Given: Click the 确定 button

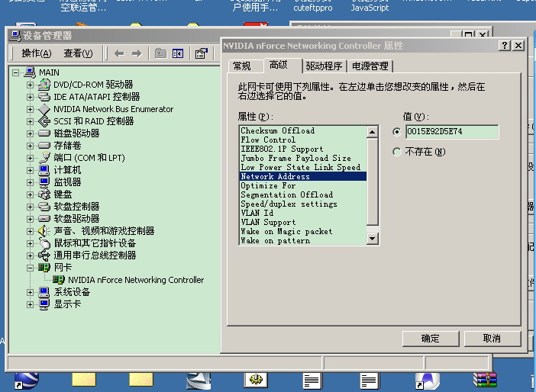Looking at the screenshot, I should pos(431,339).
